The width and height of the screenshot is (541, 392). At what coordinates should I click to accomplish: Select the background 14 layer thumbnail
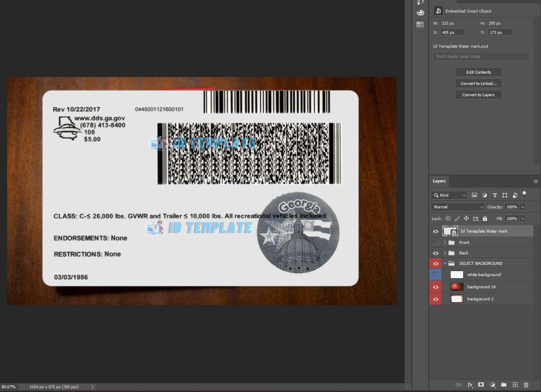point(456,287)
